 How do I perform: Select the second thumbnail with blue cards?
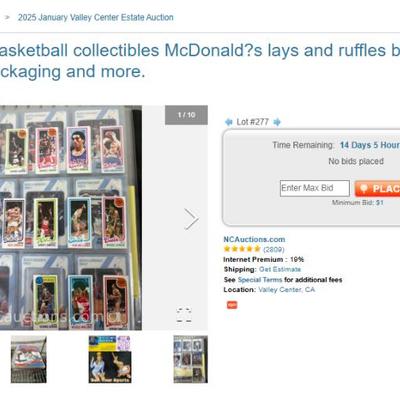click(x=110, y=359)
